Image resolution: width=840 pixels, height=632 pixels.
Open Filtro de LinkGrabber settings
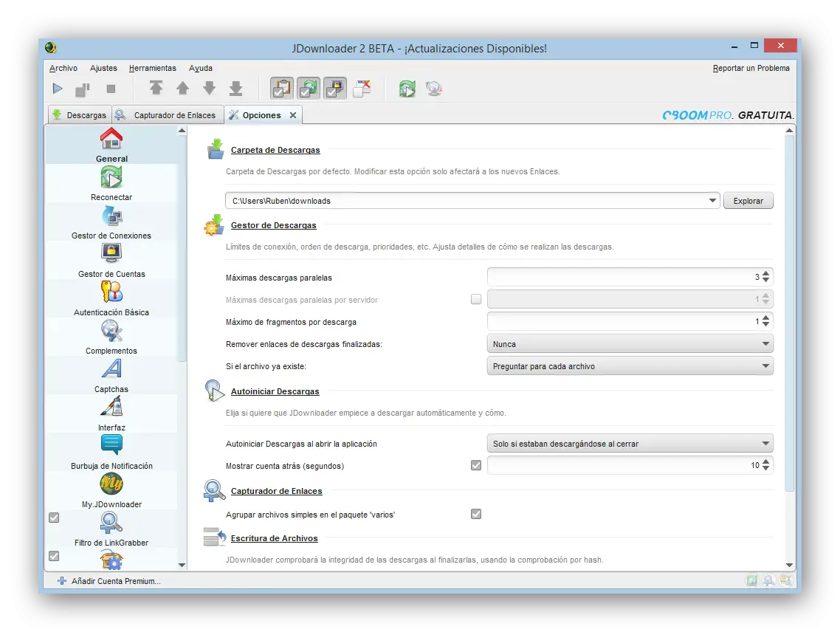click(x=111, y=529)
